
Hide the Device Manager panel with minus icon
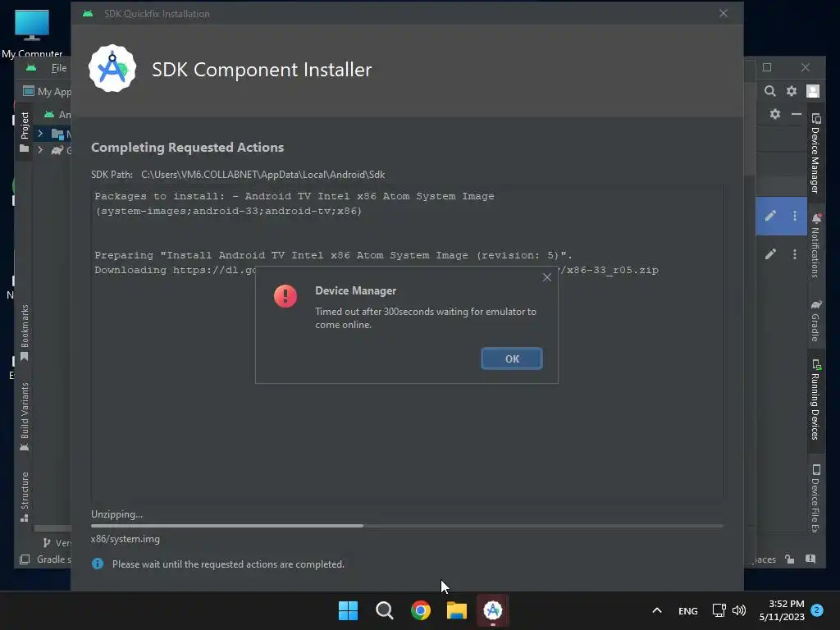pyautogui.click(x=796, y=114)
